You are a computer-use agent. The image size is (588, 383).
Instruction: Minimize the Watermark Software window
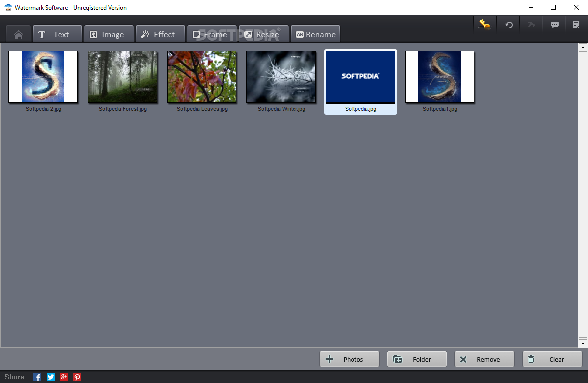point(531,7)
